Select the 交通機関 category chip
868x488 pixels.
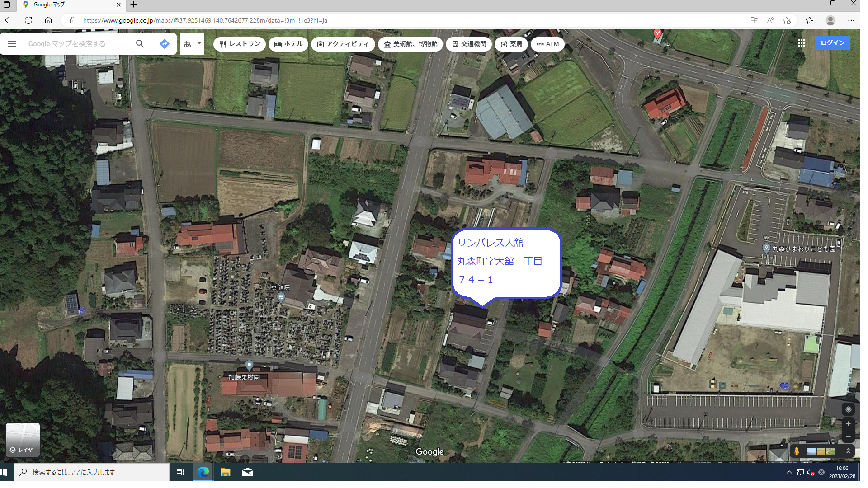tap(469, 44)
